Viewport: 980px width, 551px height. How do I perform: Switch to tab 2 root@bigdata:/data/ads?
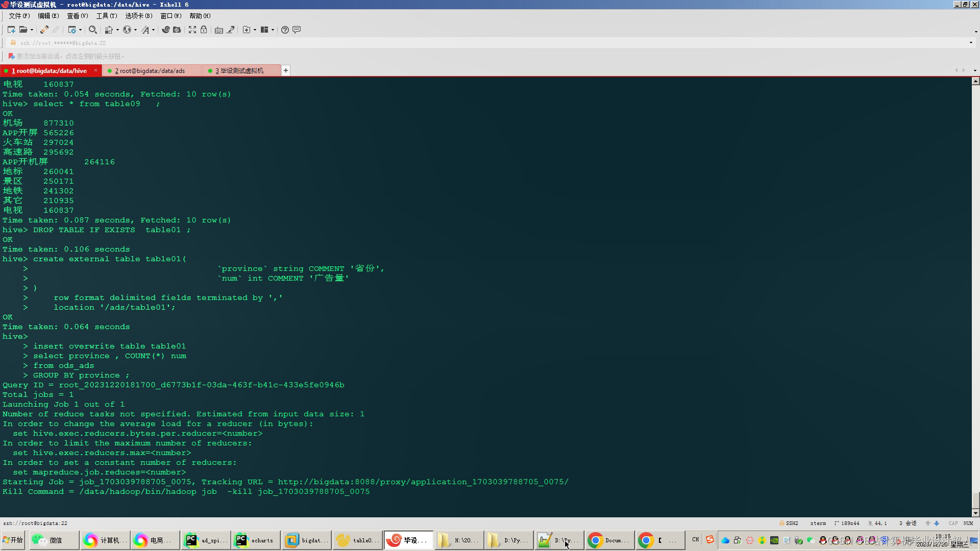point(150,70)
